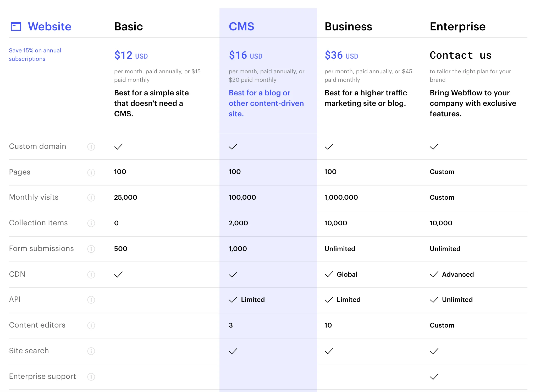The height and width of the screenshot is (392, 540).
Task: Click the info icon beside Pages
Action: [x=91, y=172]
